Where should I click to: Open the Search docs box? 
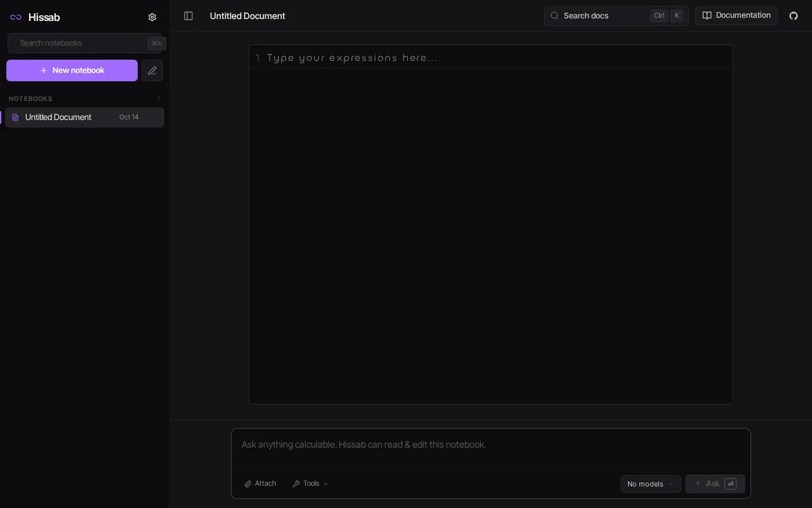[616, 16]
